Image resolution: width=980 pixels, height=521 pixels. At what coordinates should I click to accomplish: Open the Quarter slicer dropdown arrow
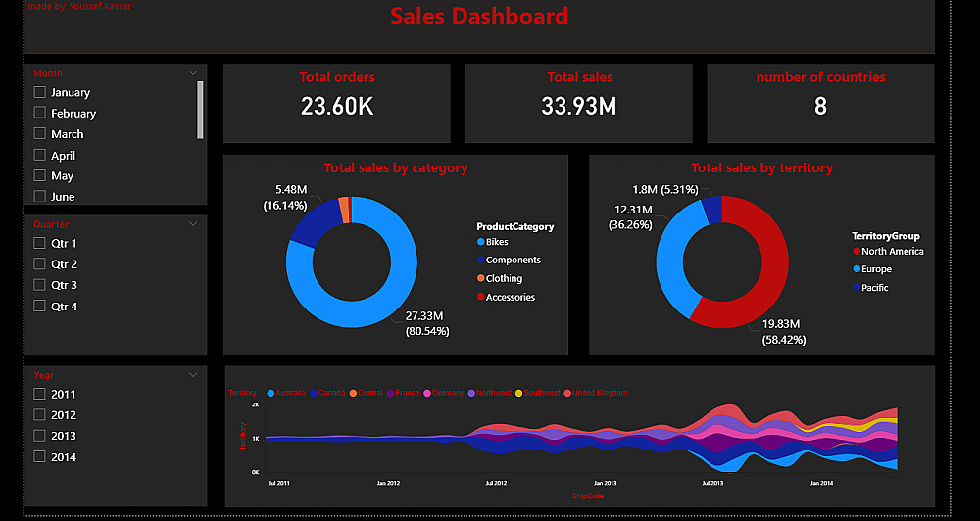click(193, 223)
